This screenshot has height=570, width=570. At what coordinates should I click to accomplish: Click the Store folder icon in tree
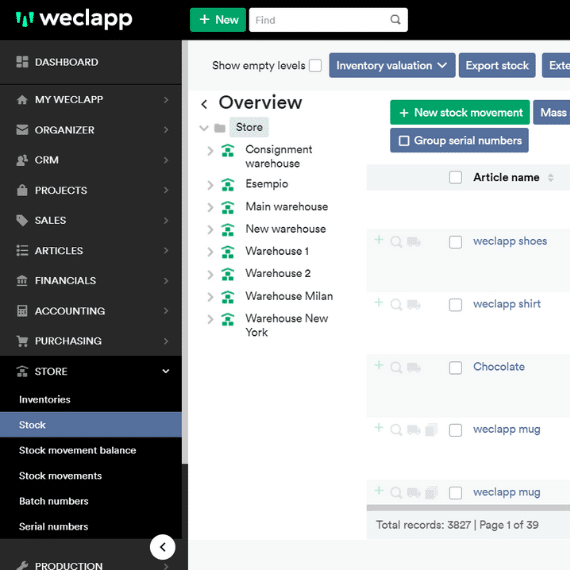(220, 128)
